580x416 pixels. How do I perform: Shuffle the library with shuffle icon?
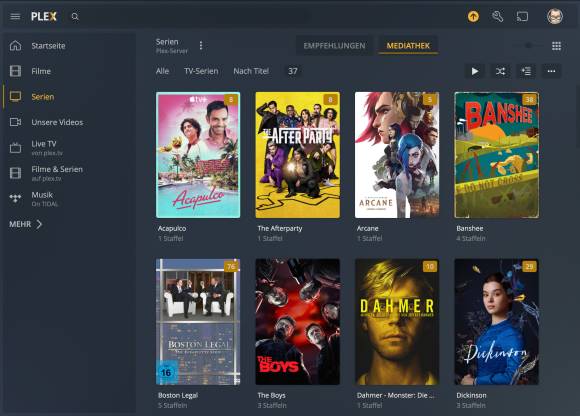click(500, 71)
